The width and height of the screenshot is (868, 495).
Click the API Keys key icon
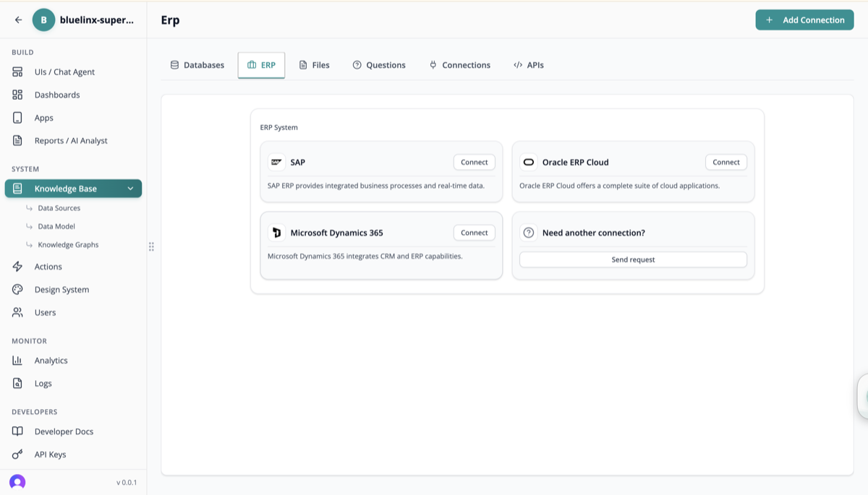point(17,455)
